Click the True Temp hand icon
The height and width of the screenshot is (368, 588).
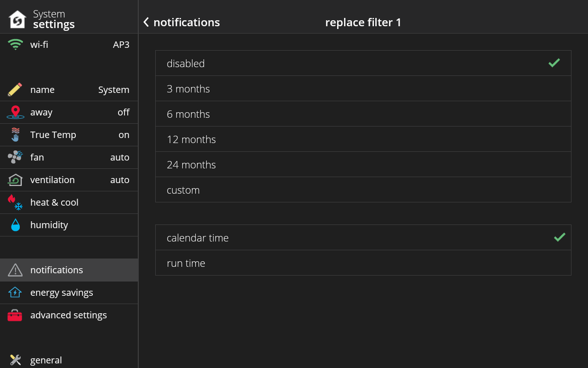[x=15, y=135]
